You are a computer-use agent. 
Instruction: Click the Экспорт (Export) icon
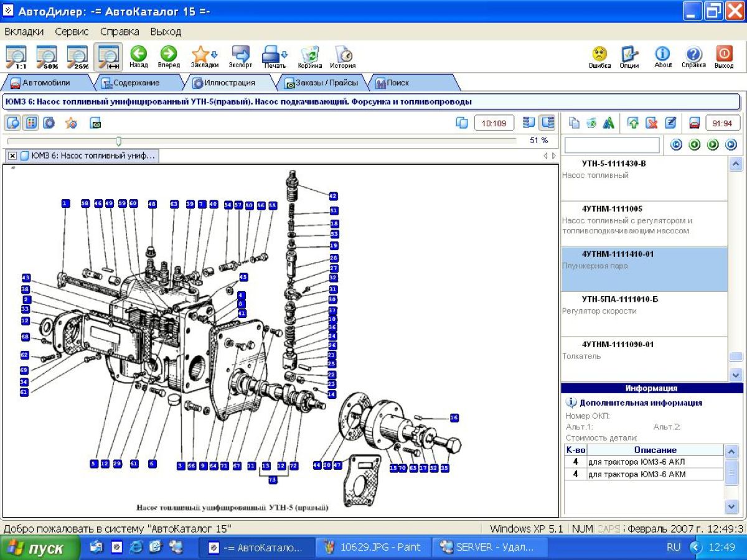coord(240,55)
